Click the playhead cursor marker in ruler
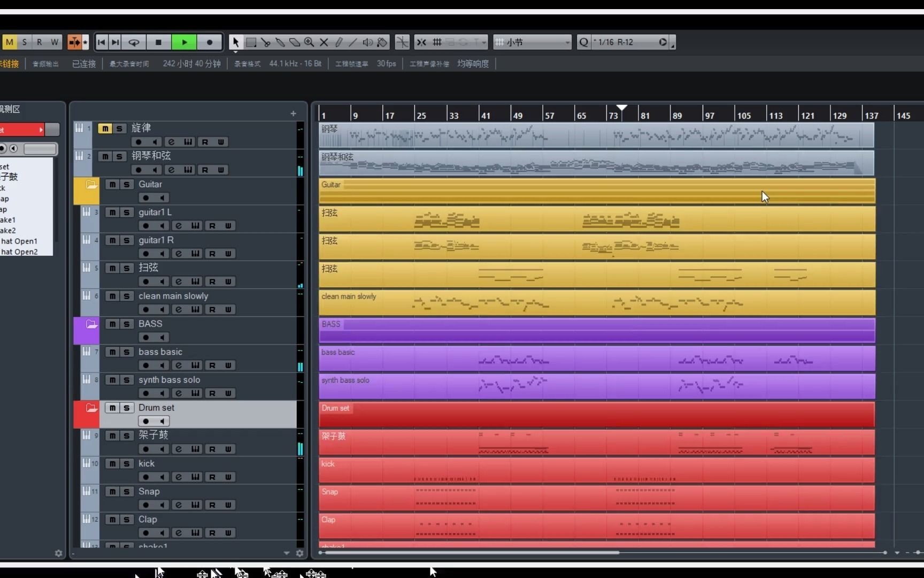 (x=621, y=108)
